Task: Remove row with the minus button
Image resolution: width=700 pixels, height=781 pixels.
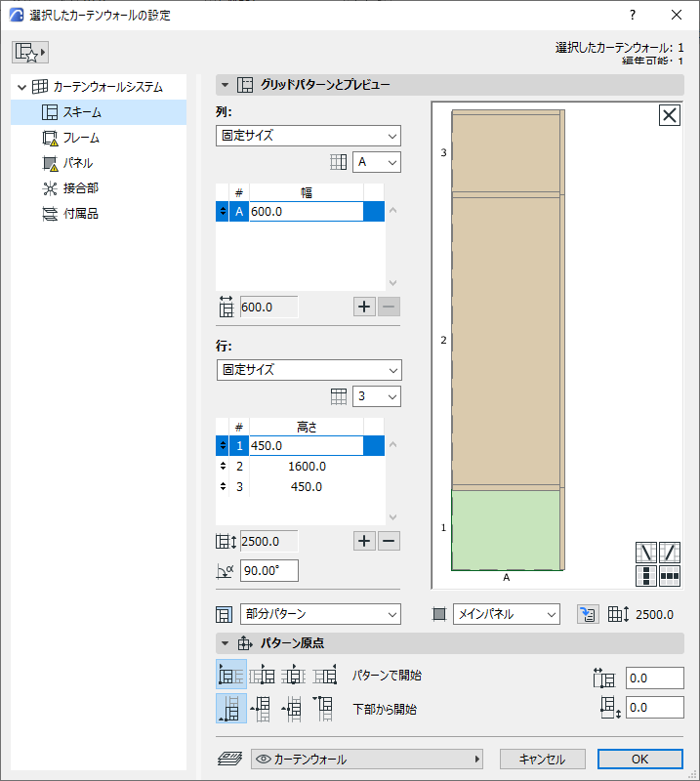Action: pyautogui.click(x=390, y=541)
